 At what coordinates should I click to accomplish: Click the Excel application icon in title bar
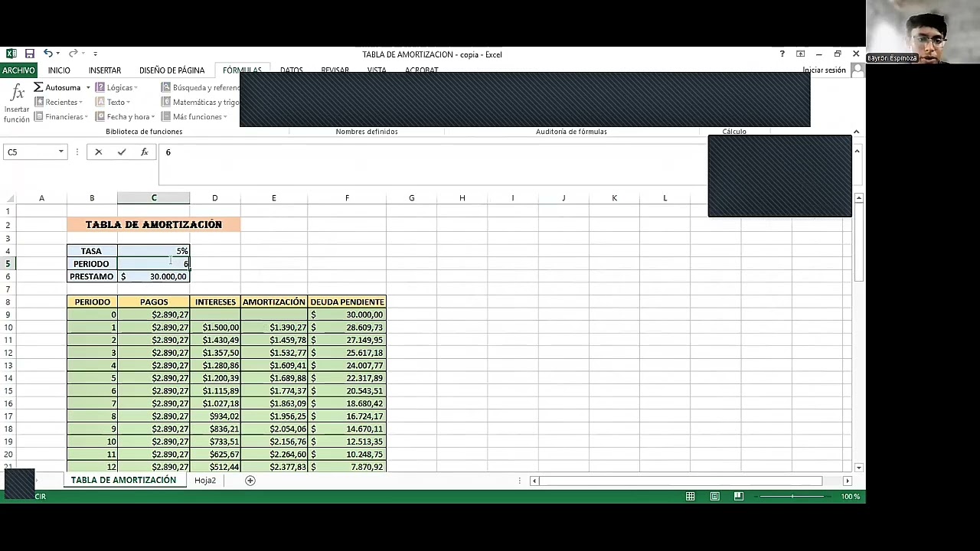(x=11, y=54)
